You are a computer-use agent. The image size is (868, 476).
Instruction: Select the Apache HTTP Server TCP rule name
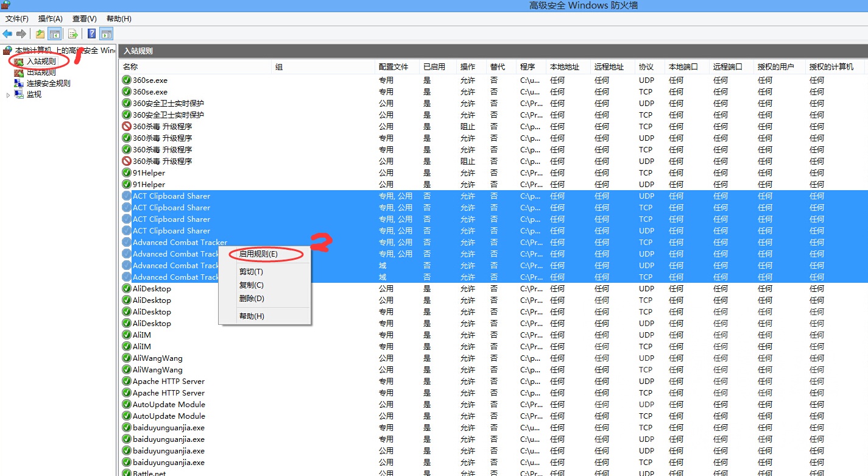coord(169,393)
